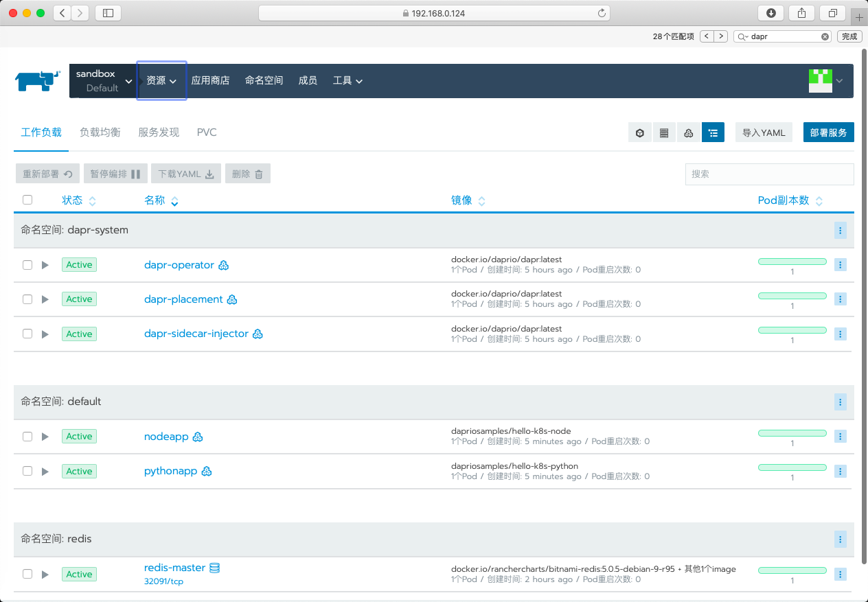
Task: Check the dapr-placement row checkbox
Action: [x=27, y=299]
